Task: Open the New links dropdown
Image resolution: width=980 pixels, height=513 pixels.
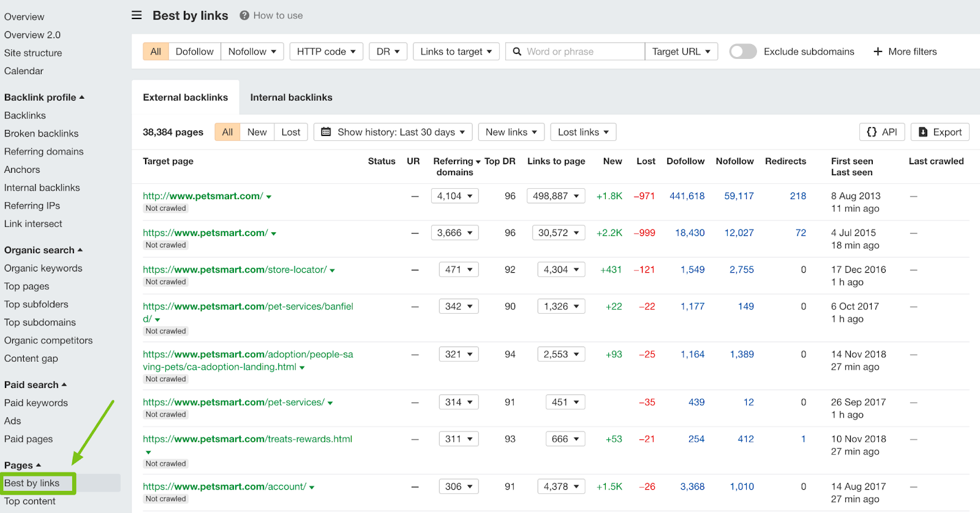Action: pyautogui.click(x=511, y=132)
